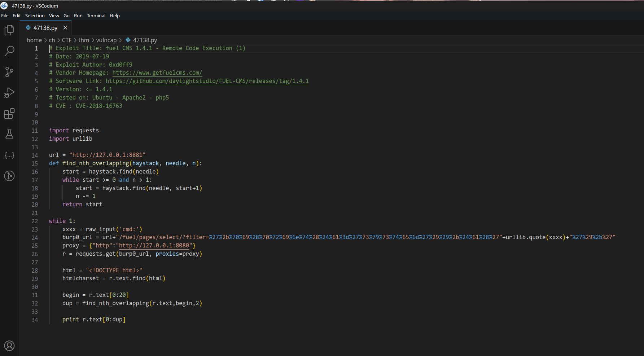Image resolution: width=644 pixels, height=356 pixels.
Task: Open the Extensions view
Action: point(9,114)
